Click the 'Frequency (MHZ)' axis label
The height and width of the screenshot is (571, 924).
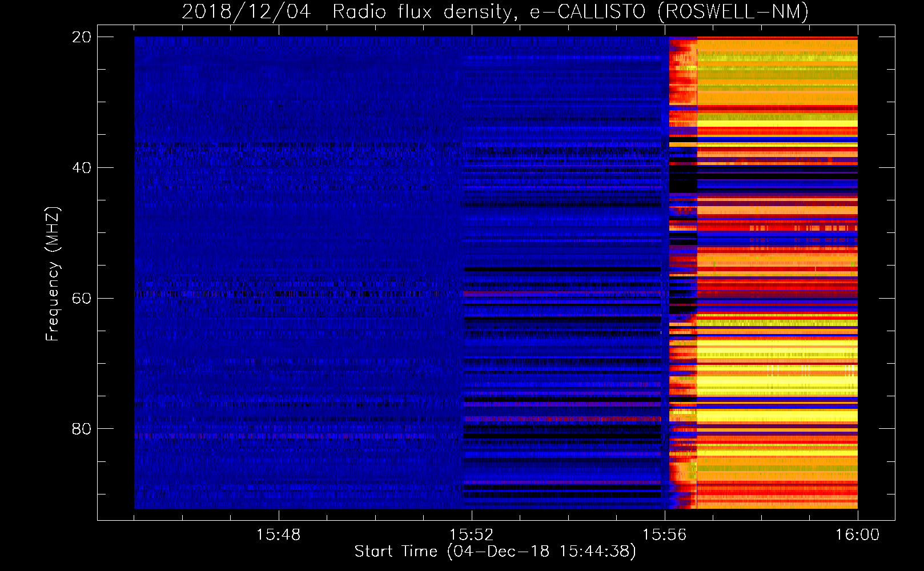[x=53, y=274]
